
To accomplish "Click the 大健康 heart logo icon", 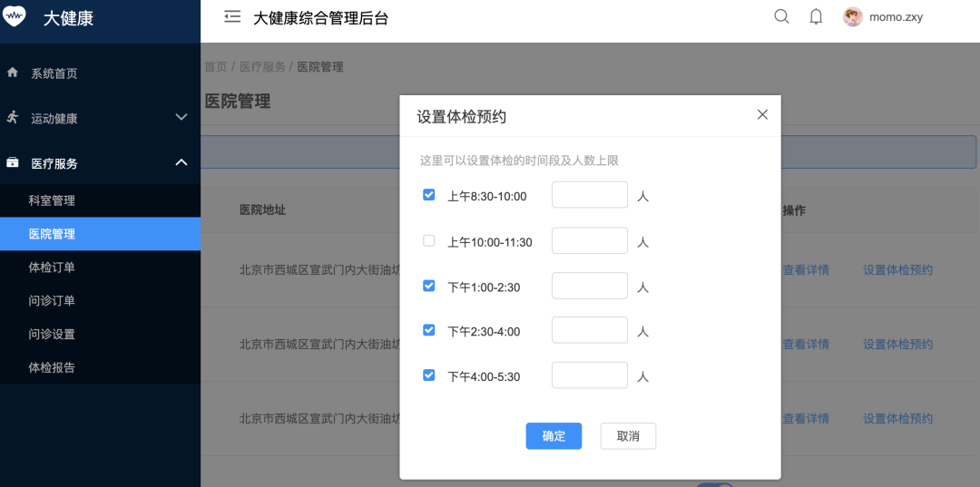I will tap(14, 17).
